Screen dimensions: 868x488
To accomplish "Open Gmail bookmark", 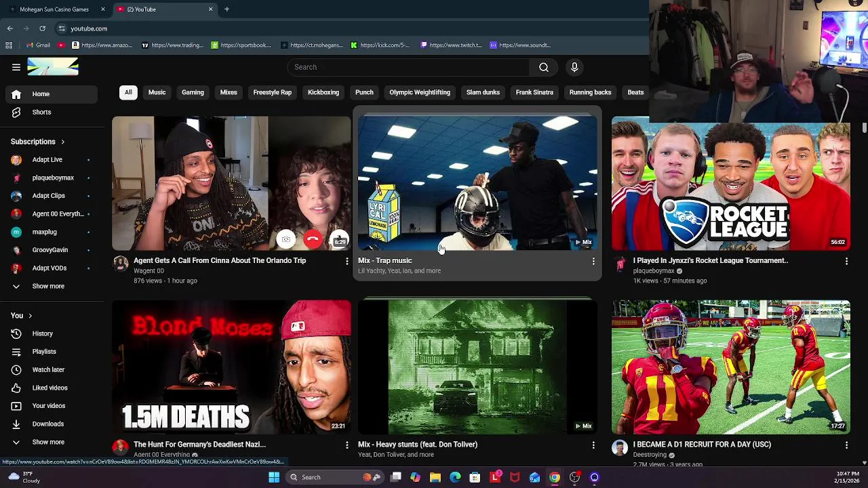I will click(x=38, y=45).
